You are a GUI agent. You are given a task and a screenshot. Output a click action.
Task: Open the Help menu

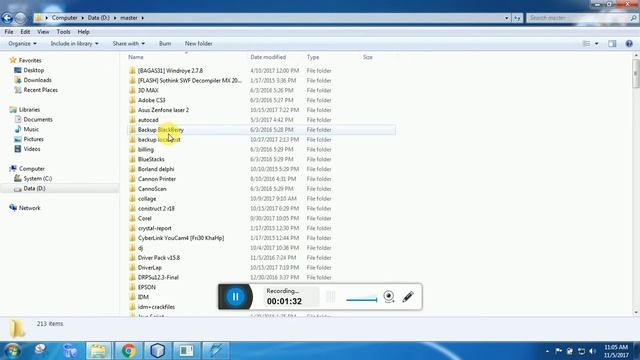coord(83,32)
